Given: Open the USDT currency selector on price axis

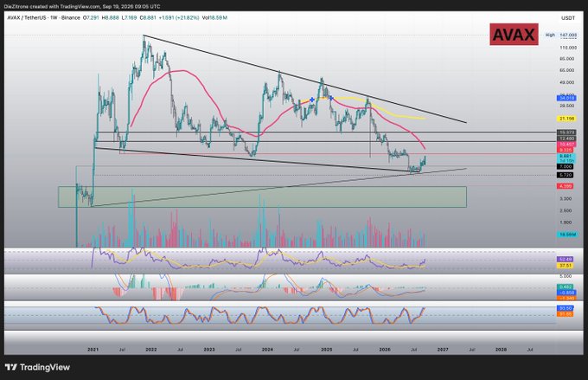Looking at the screenshot, I should click(x=568, y=18).
